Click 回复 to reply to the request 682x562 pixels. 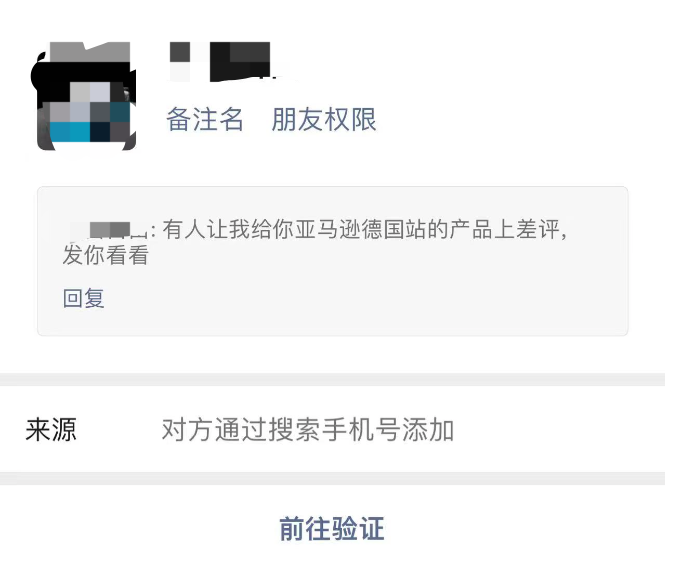84,298
